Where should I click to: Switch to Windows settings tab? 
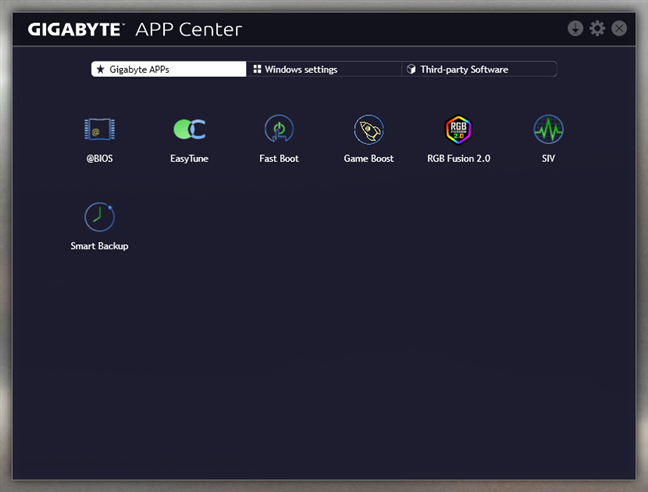(x=324, y=69)
